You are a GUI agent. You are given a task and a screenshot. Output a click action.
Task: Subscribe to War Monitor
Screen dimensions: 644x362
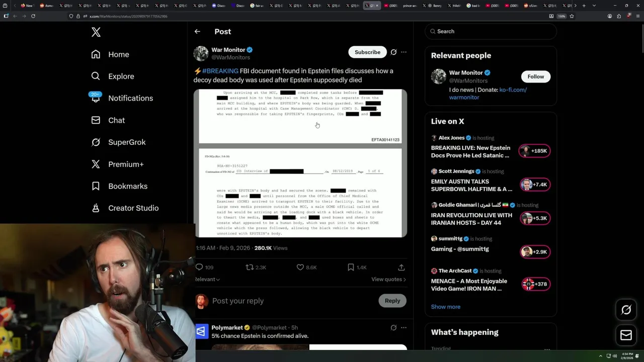coord(367,52)
